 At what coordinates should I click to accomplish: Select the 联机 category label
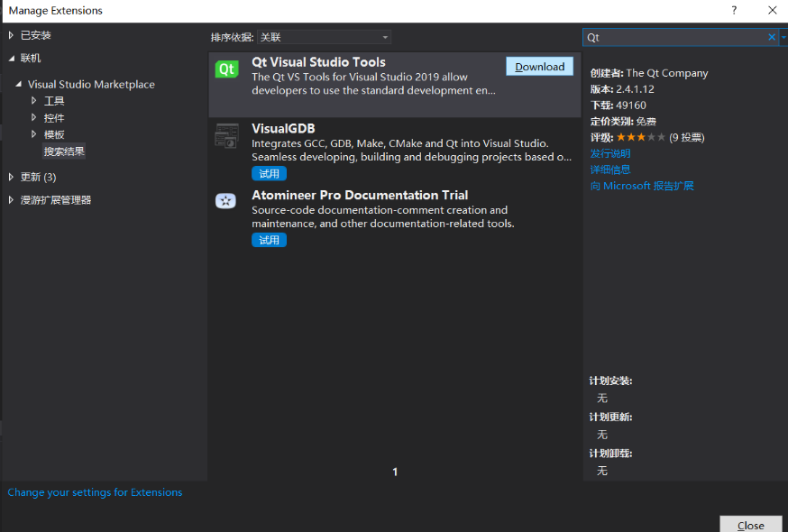tap(31, 59)
